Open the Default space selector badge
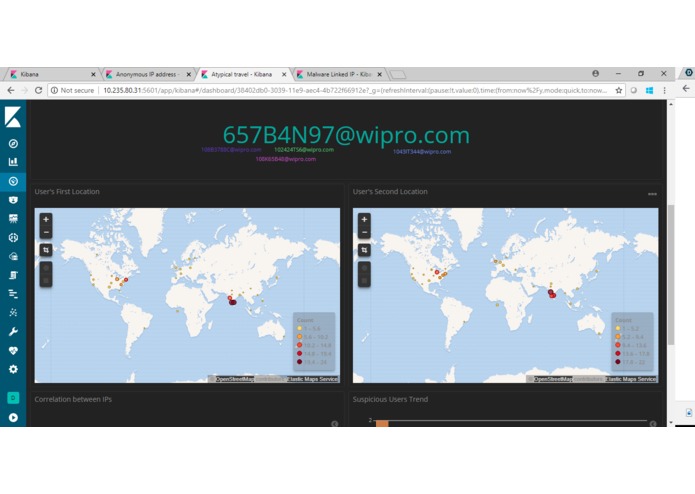This screenshot has height=494, width=695. 13,398
